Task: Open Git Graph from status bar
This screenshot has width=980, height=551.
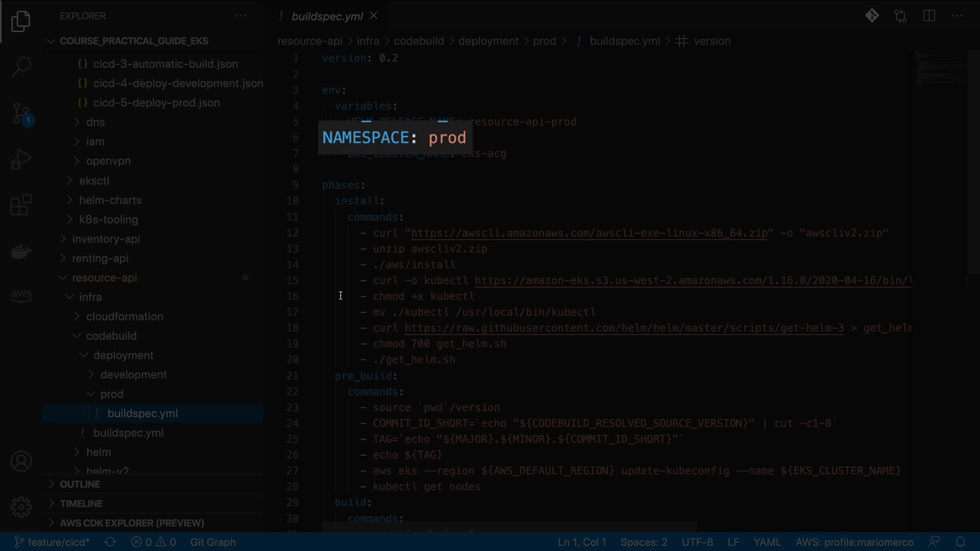Action: click(213, 542)
